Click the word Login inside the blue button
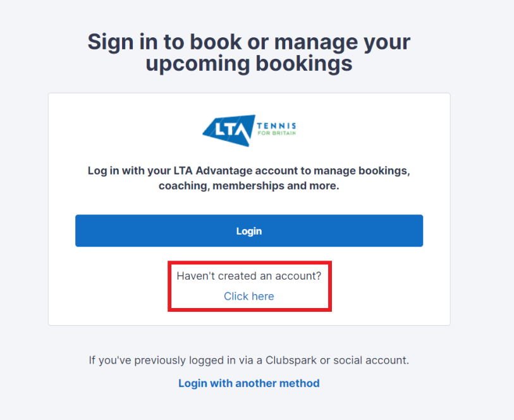The width and height of the screenshot is (514, 420). tap(249, 231)
